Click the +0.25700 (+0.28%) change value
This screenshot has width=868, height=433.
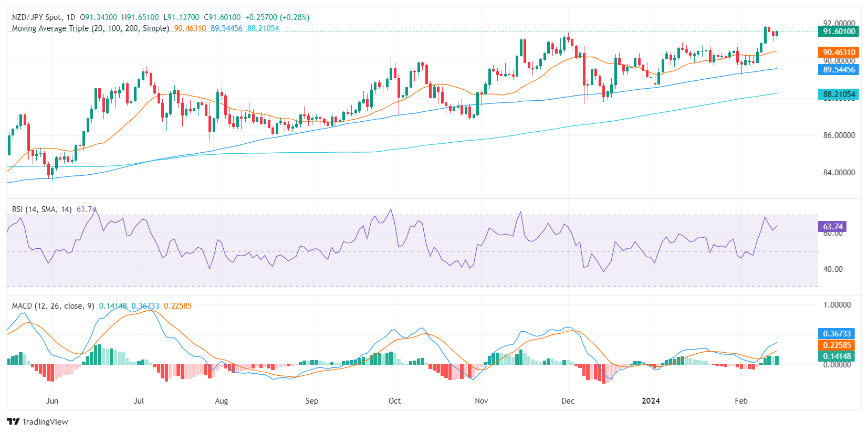[277, 17]
